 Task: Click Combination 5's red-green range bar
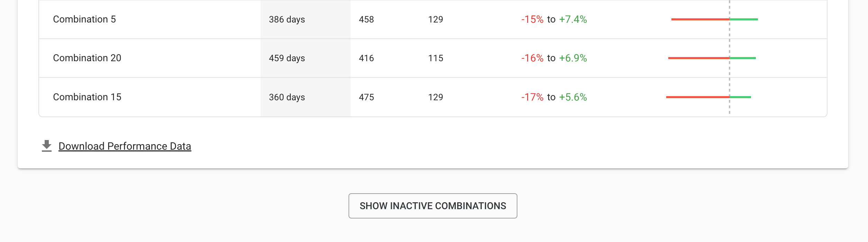(715, 19)
